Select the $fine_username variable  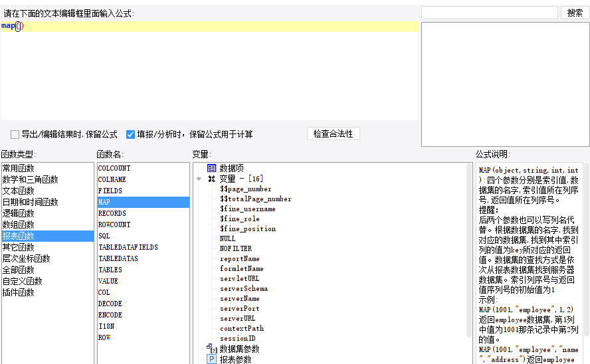pyautogui.click(x=248, y=209)
